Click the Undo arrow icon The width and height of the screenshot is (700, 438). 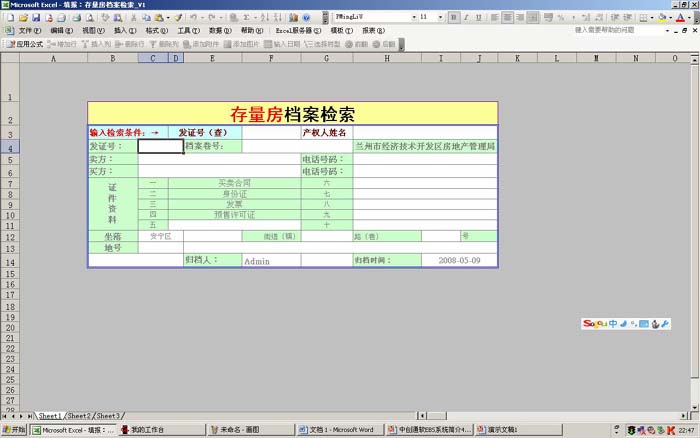(x=193, y=17)
